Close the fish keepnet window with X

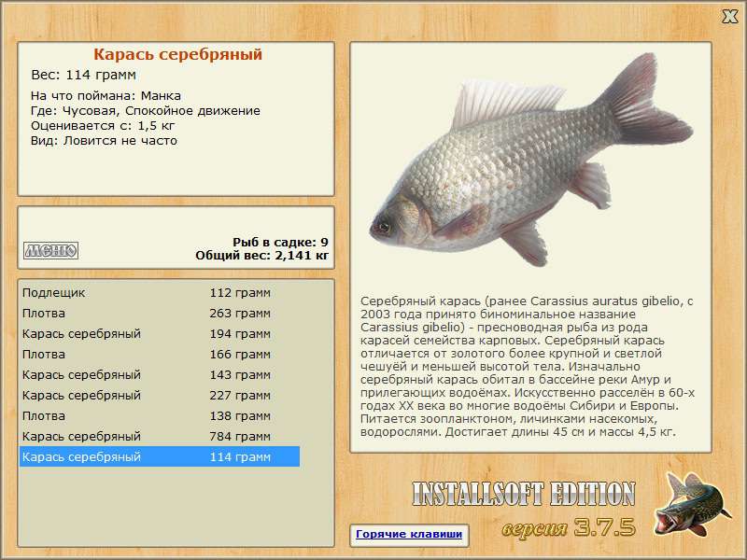point(729,17)
